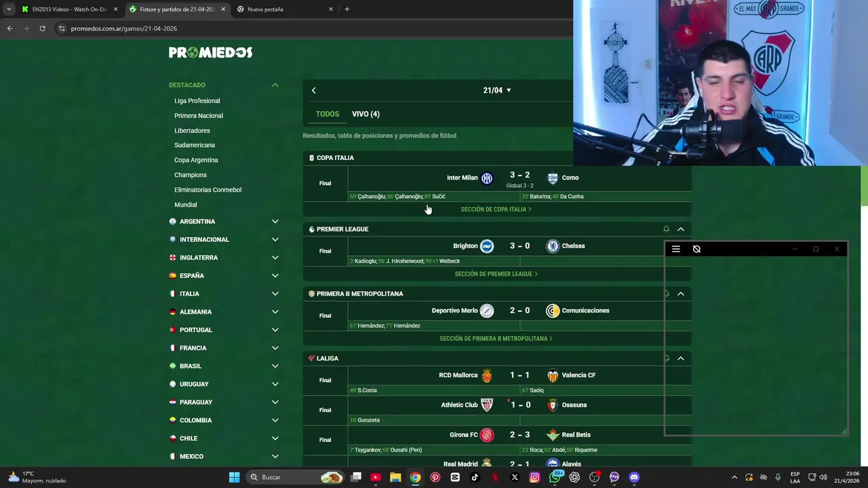Screen dimensions: 868x488
Task: Open Pinterest from the taskbar
Action: pos(435,477)
